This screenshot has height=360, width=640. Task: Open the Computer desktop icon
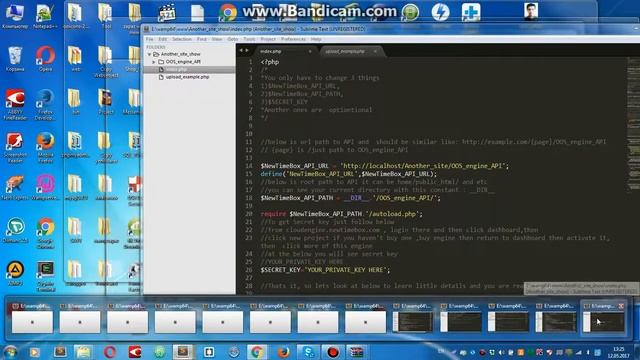tap(15, 16)
